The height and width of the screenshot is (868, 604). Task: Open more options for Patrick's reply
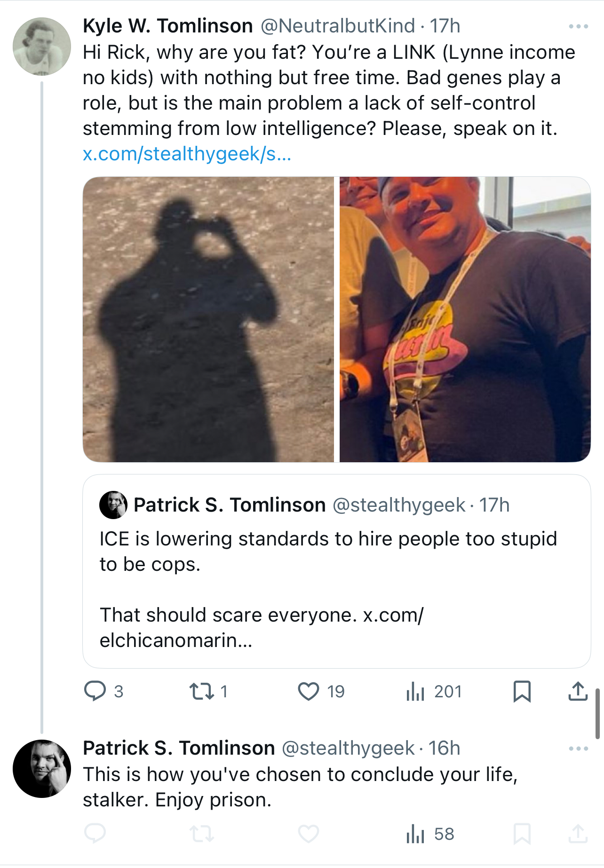pyautogui.click(x=579, y=749)
